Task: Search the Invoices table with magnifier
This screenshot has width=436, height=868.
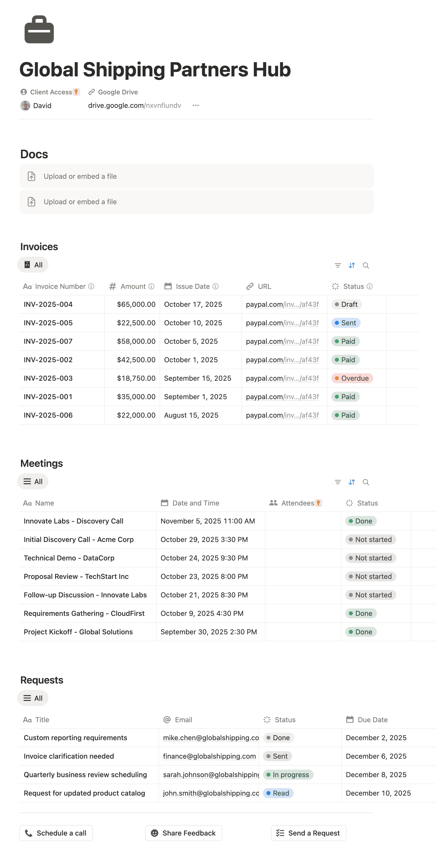Action: click(x=366, y=266)
